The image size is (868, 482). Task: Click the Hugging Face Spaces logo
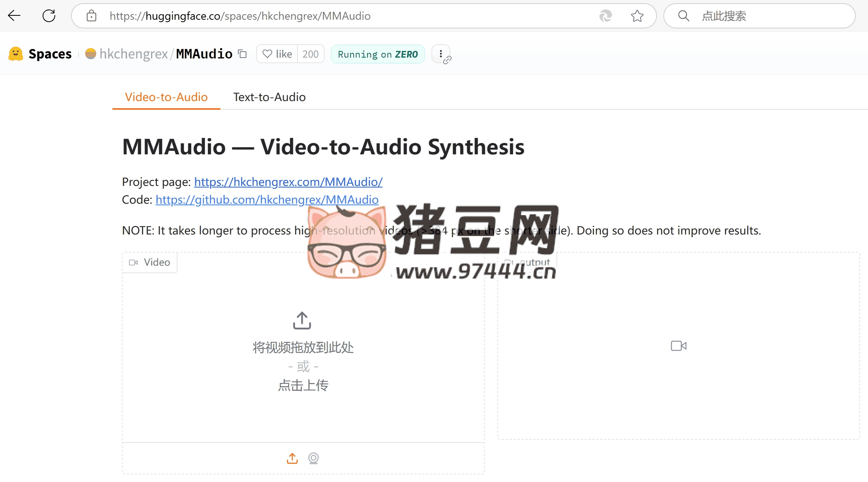tap(15, 54)
